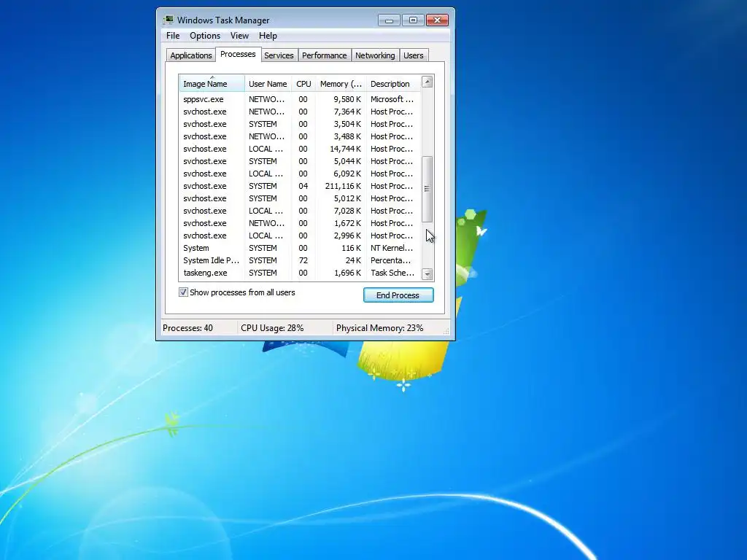
Task: Select svchost.exe using 7,028 K memory
Action: pyautogui.click(x=300, y=211)
